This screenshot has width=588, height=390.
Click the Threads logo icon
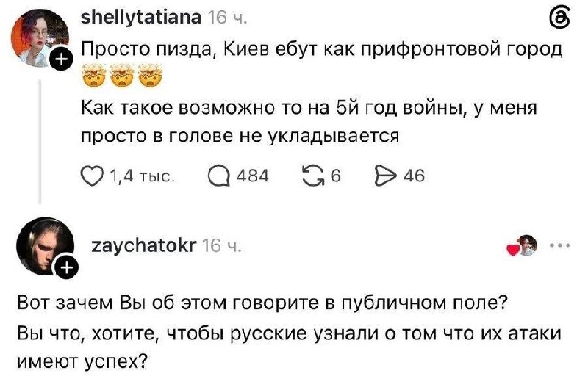[560, 19]
